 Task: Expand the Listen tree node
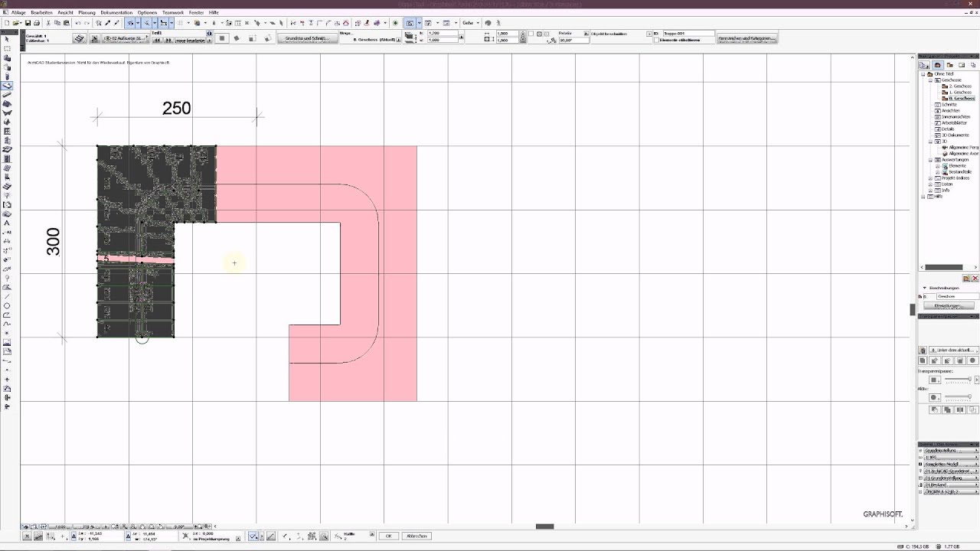point(930,184)
